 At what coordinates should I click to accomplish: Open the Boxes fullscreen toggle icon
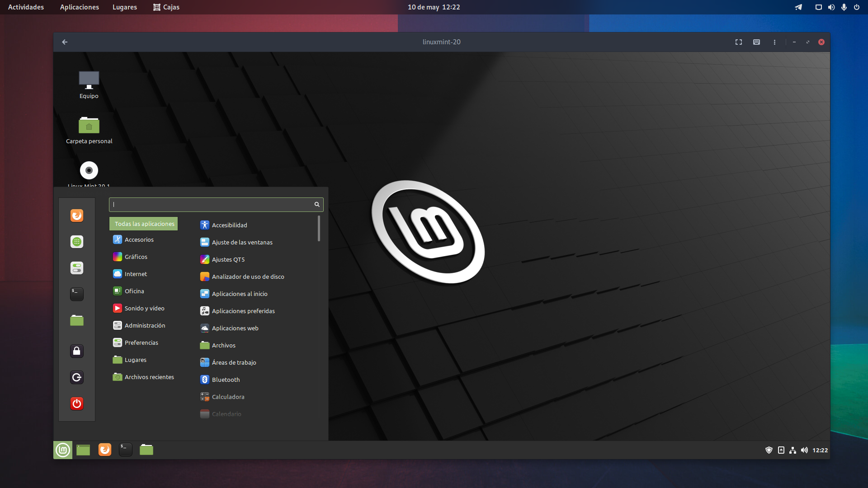click(739, 42)
